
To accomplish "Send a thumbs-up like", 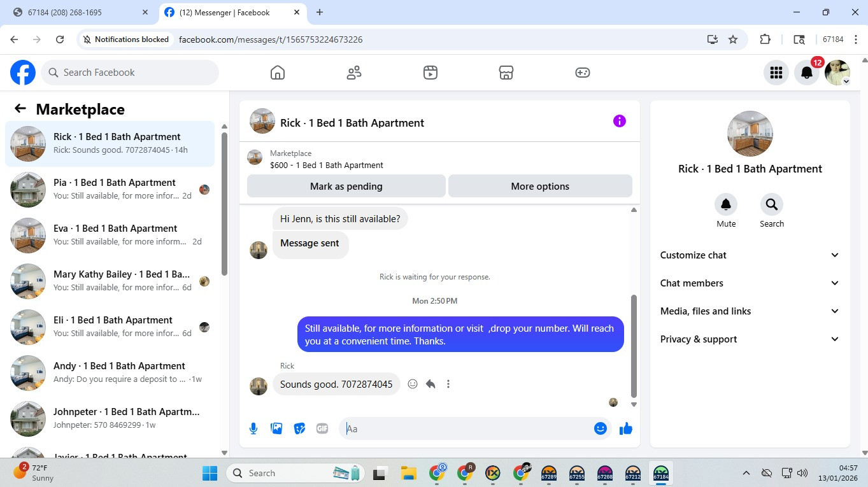I will pos(626,428).
